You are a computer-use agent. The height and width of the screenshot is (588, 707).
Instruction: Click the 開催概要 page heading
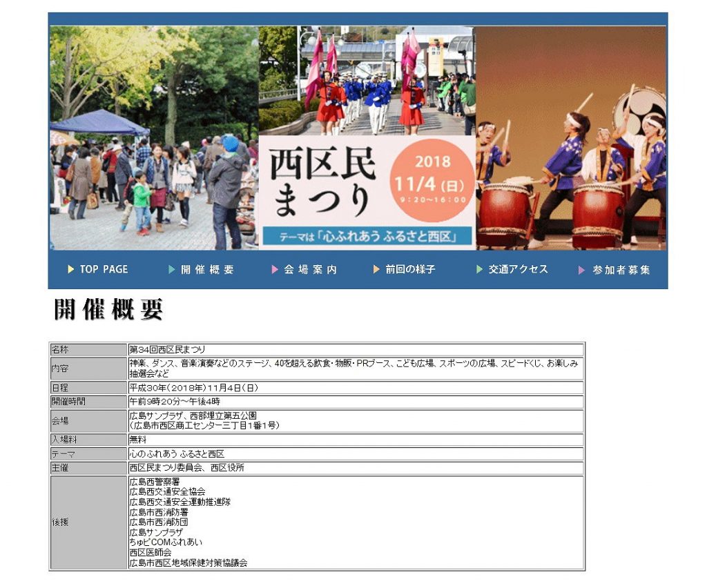pyautogui.click(x=108, y=310)
